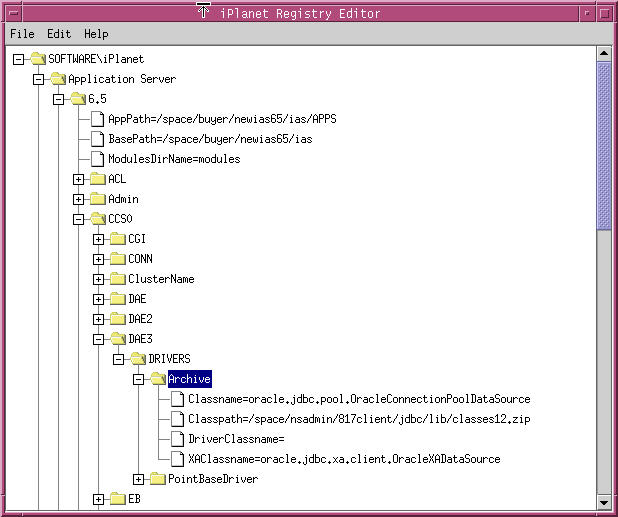Click the DAE folder icon
This screenshot has width=618, height=517.
coord(118,299)
